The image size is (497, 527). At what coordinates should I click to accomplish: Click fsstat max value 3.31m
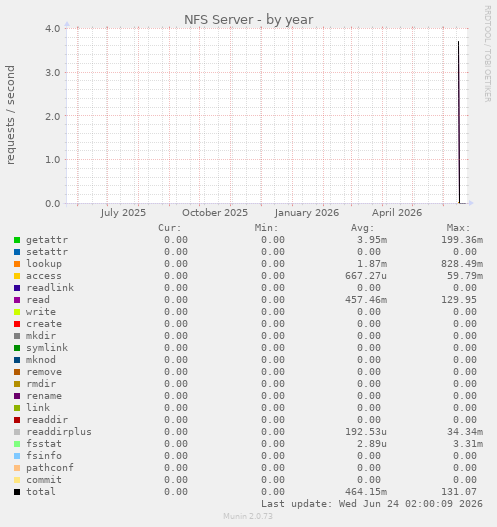[x=468, y=444]
